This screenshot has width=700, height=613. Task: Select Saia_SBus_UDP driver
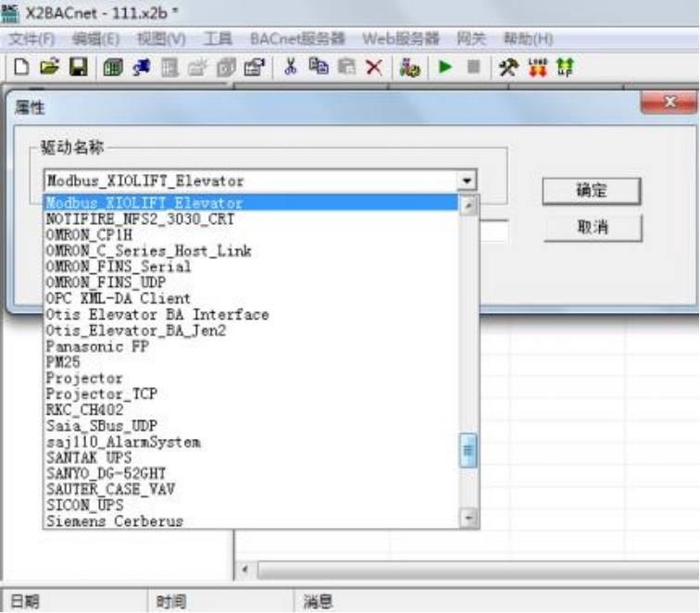tap(251, 426)
